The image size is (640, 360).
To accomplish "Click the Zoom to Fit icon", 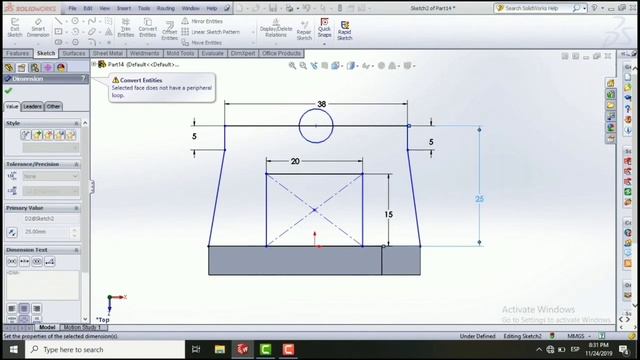I will click(292, 66).
